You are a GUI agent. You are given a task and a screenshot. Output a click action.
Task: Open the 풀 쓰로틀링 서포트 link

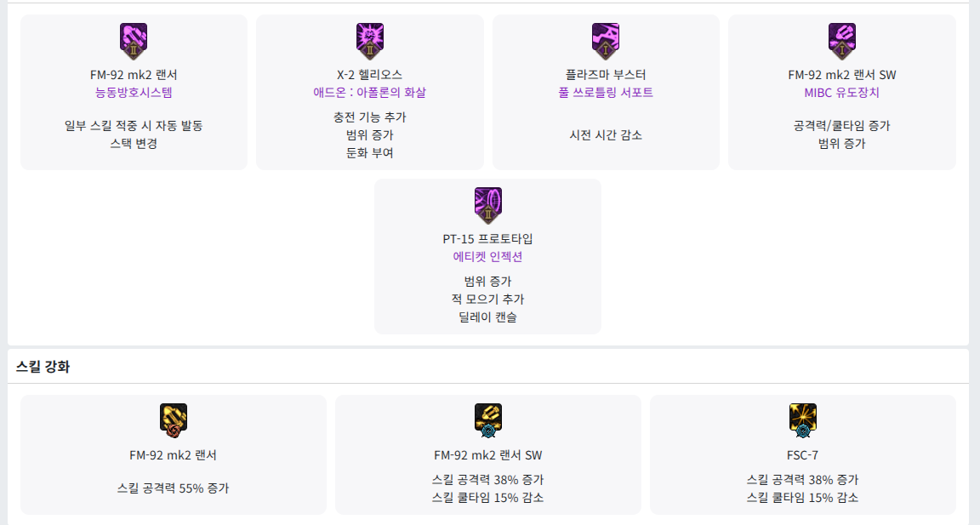[x=606, y=93]
